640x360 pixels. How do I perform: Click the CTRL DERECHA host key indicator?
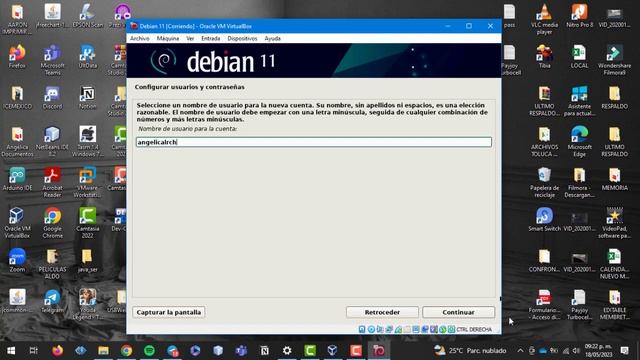point(474,329)
